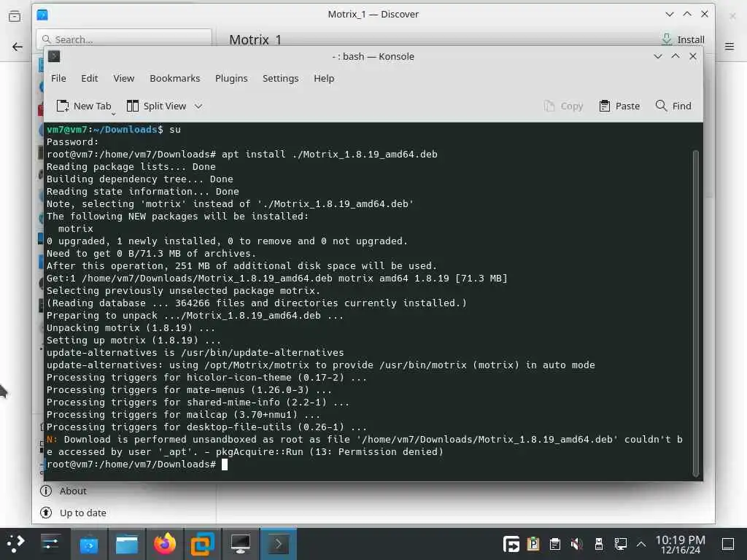The height and width of the screenshot is (560, 747).
Task: Click the 'Processing triggers for mate-menus' line
Action: click(x=189, y=389)
